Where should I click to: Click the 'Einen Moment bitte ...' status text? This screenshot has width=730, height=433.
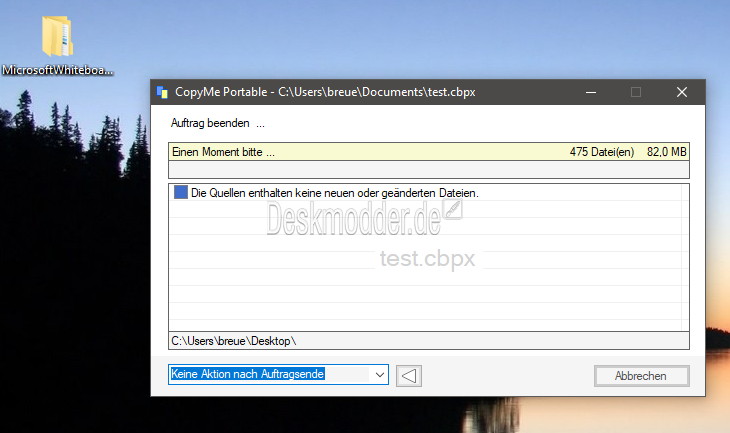(x=223, y=152)
